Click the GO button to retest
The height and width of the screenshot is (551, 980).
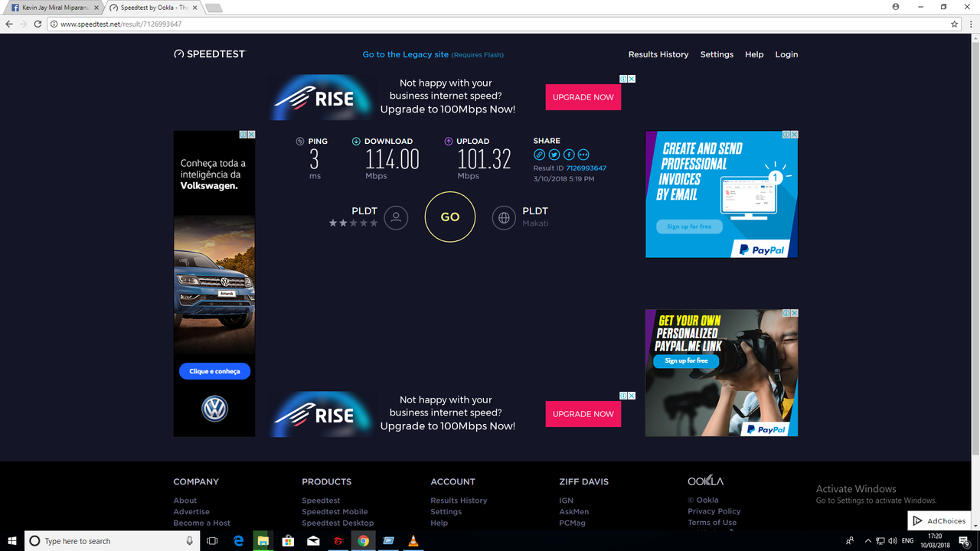point(449,217)
